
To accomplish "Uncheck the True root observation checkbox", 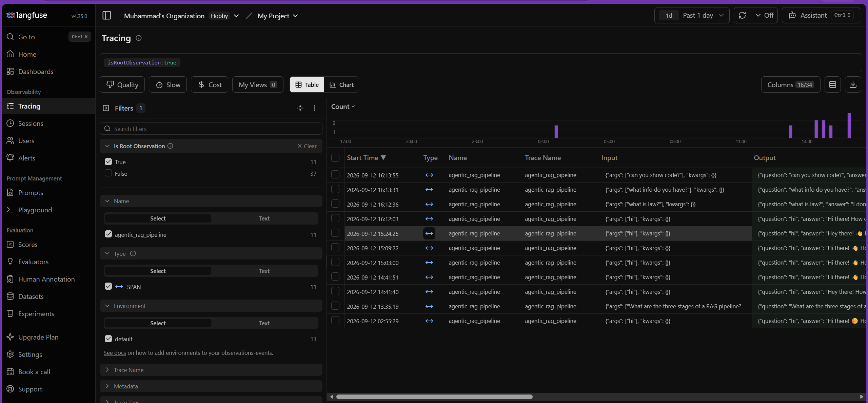I will pos(108,162).
